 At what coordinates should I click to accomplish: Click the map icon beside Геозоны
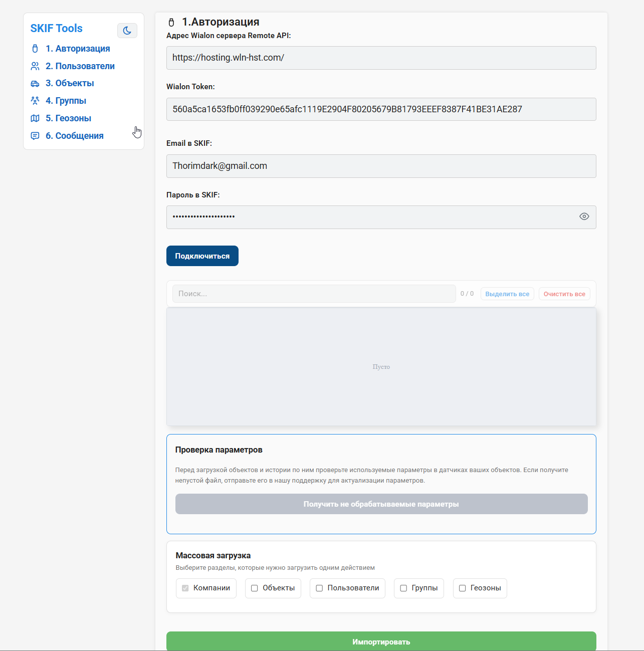click(35, 118)
